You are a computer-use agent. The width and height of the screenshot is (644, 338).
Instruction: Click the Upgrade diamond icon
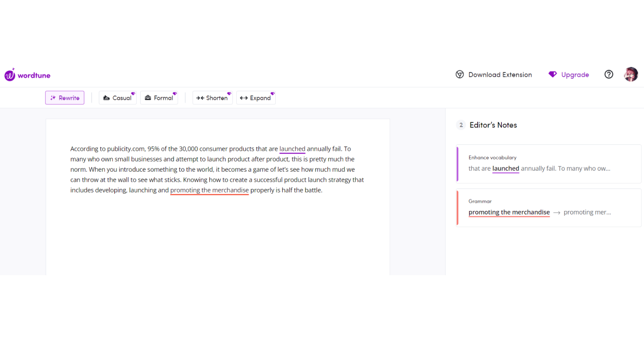tap(552, 75)
